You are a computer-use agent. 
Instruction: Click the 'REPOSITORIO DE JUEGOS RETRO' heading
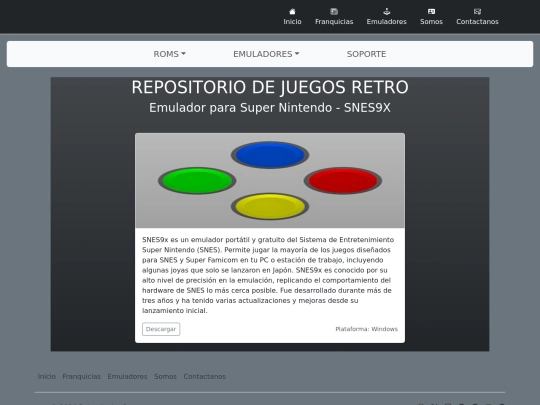[270, 87]
